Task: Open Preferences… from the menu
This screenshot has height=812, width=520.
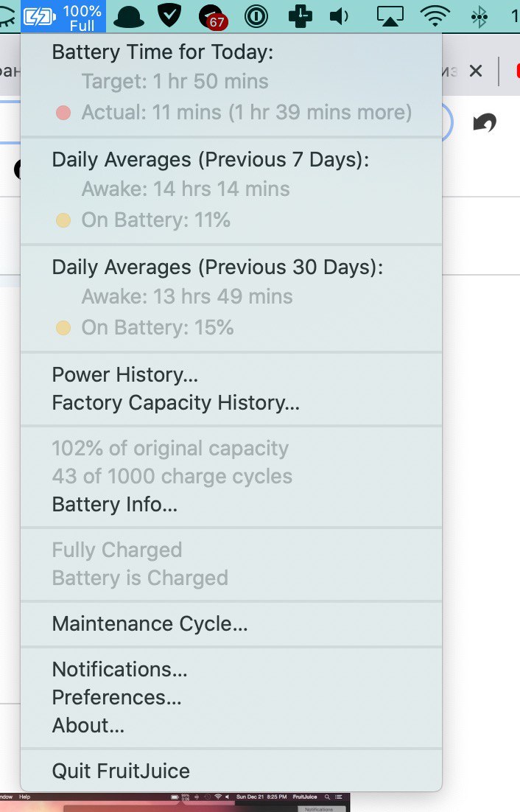Action: (116, 697)
